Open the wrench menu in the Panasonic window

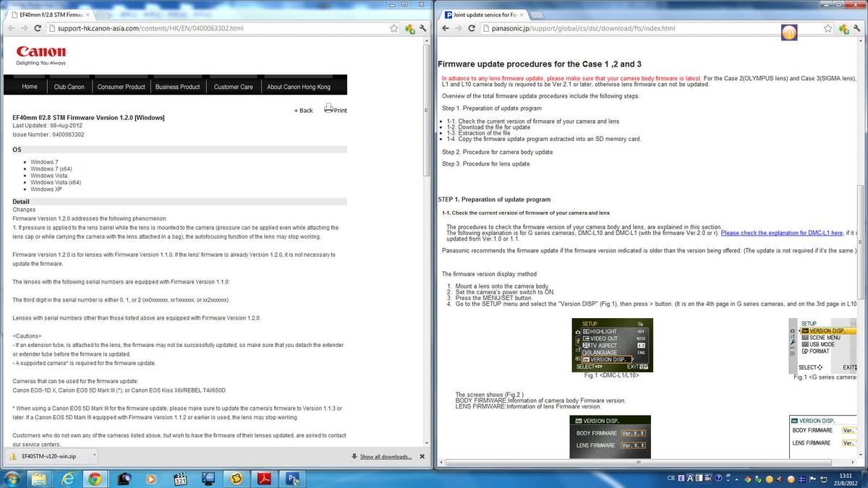point(857,28)
